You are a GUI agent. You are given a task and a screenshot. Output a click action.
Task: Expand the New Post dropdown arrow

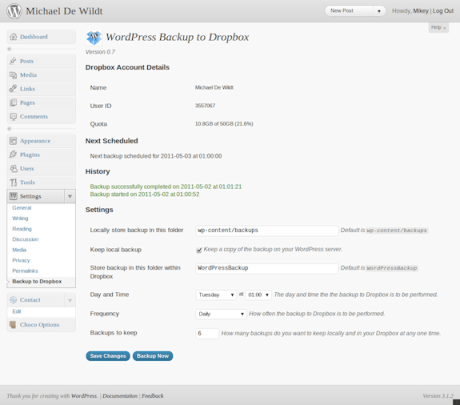[379, 11]
